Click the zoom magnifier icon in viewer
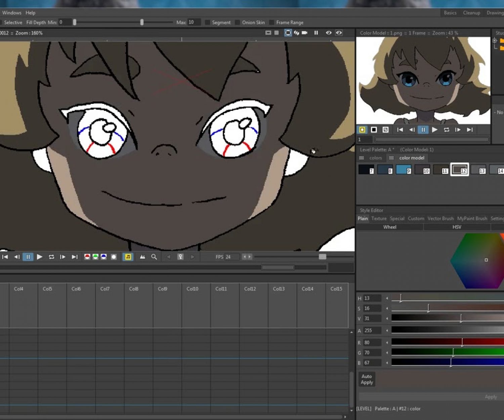 click(154, 257)
